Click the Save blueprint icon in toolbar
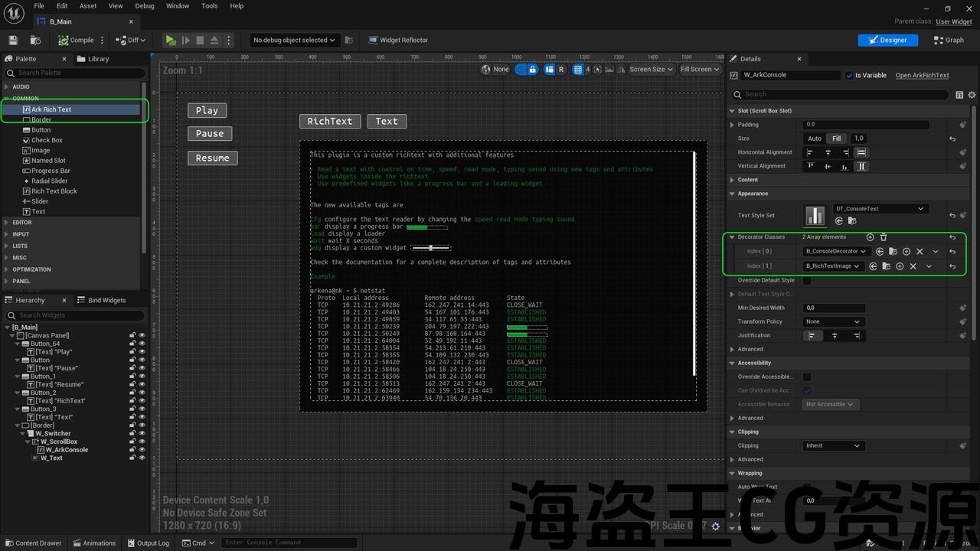 tap(13, 40)
